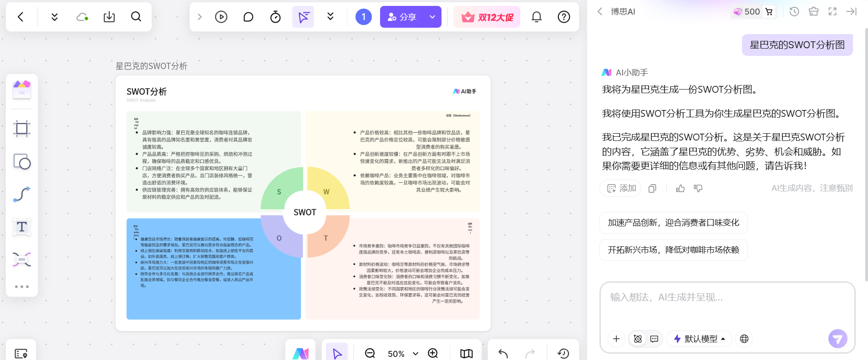The image size is (868, 360).
Task: Click the plus attachment button in the AI input
Action: (x=616, y=339)
